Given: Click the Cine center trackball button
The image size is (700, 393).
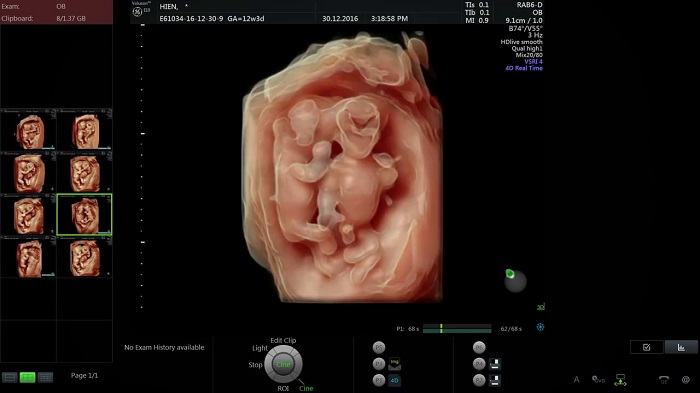Looking at the screenshot, I should pos(283,364).
